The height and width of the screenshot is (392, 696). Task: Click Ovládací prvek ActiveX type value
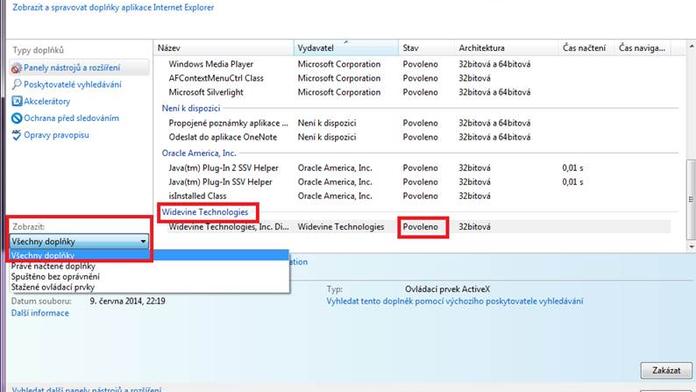pyautogui.click(x=447, y=289)
